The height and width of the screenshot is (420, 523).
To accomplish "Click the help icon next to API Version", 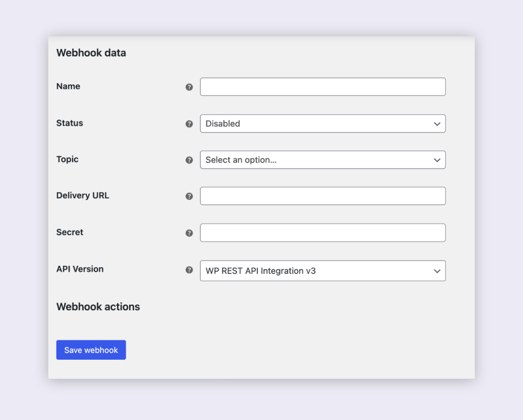I will 189,270.
